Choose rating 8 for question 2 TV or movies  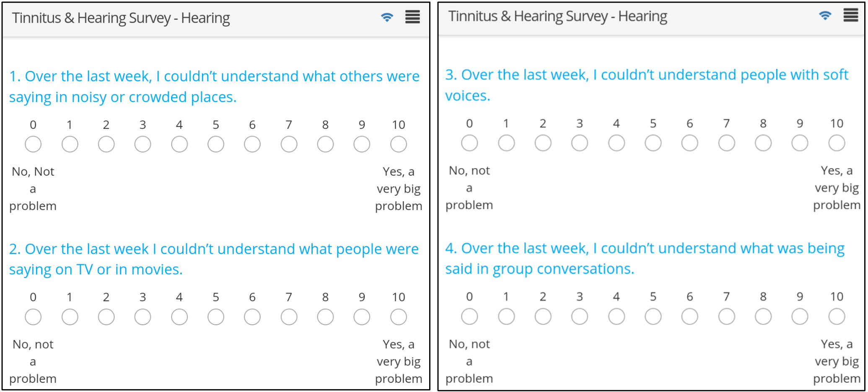(x=325, y=317)
